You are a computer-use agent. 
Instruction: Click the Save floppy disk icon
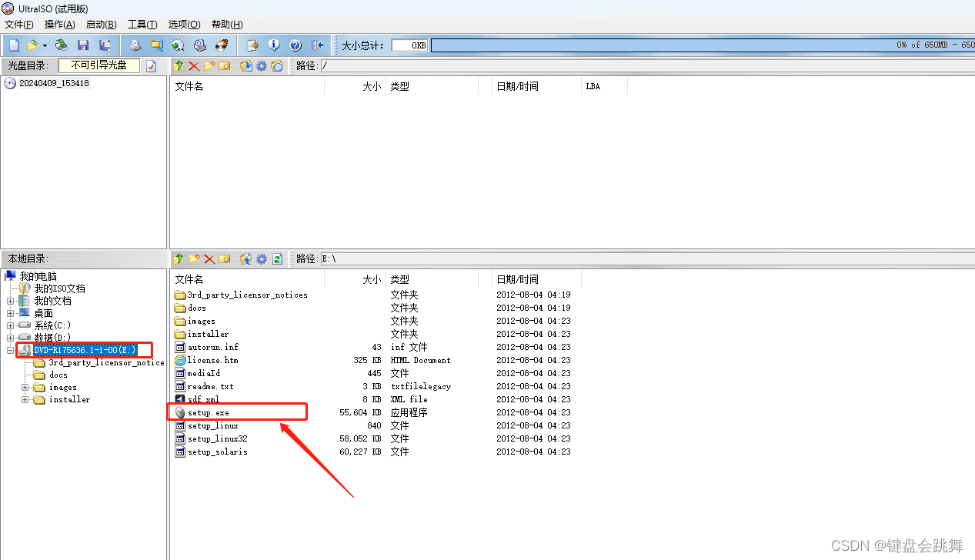pos(83,45)
